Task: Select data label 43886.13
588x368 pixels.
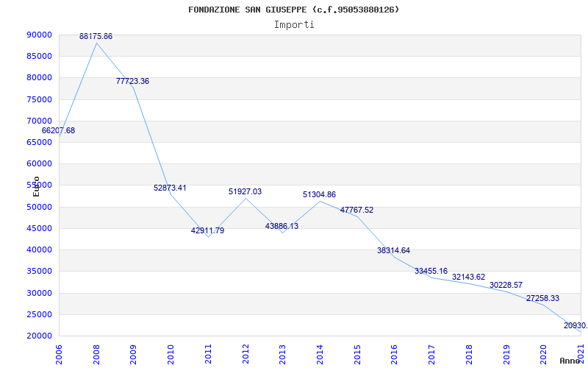Action: click(x=282, y=226)
